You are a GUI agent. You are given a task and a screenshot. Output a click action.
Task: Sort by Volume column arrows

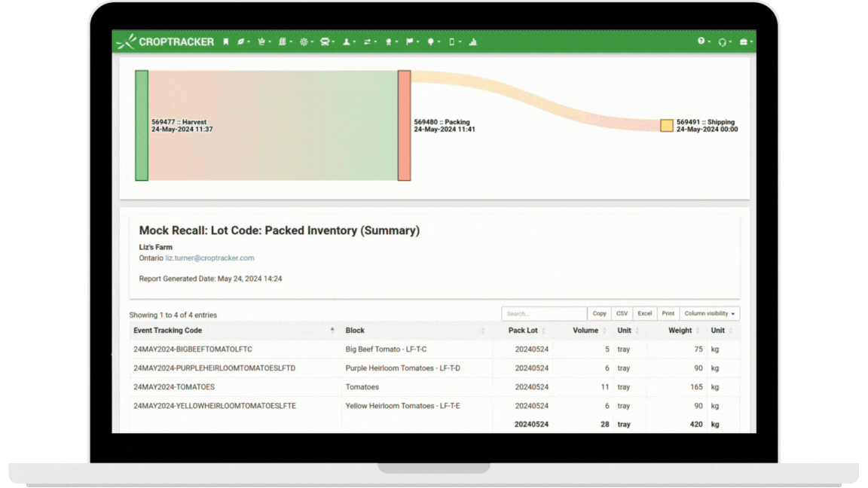tap(604, 331)
